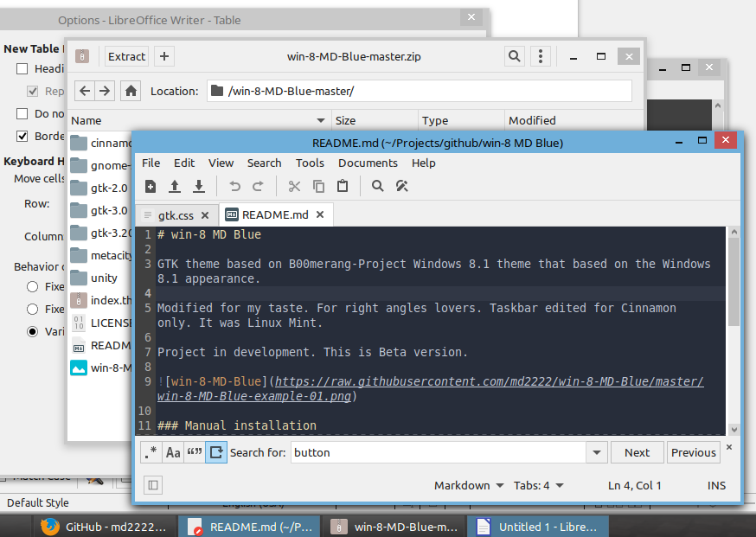Select the Variable radio button
756x537 pixels.
pos(32,332)
